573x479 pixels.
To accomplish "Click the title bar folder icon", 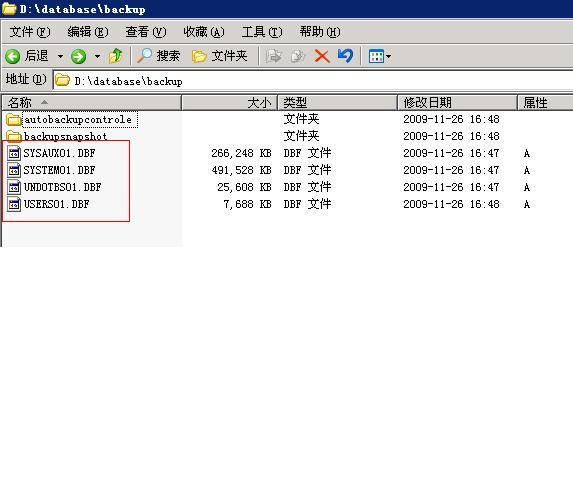I will (x=9, y=9).
